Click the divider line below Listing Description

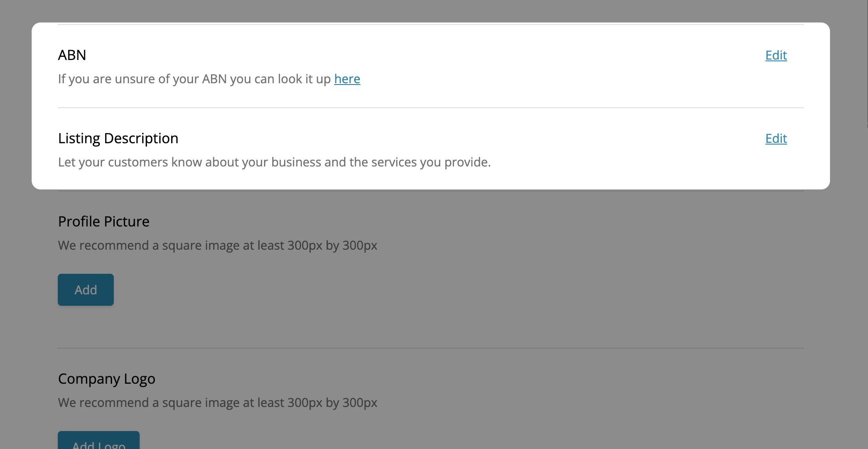coord(431,191)
